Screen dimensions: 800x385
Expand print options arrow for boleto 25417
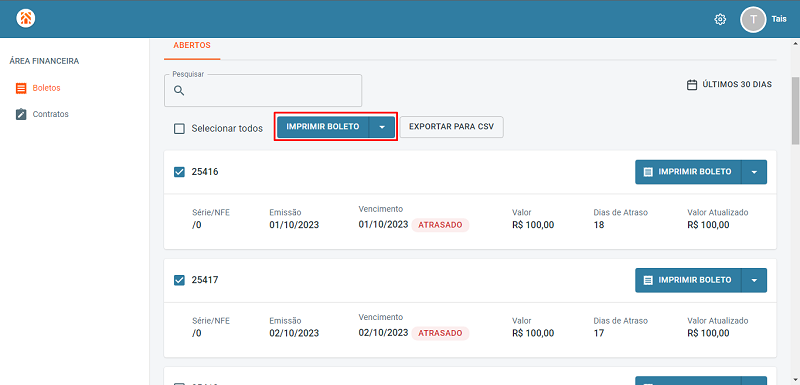(x=754, y=280)
